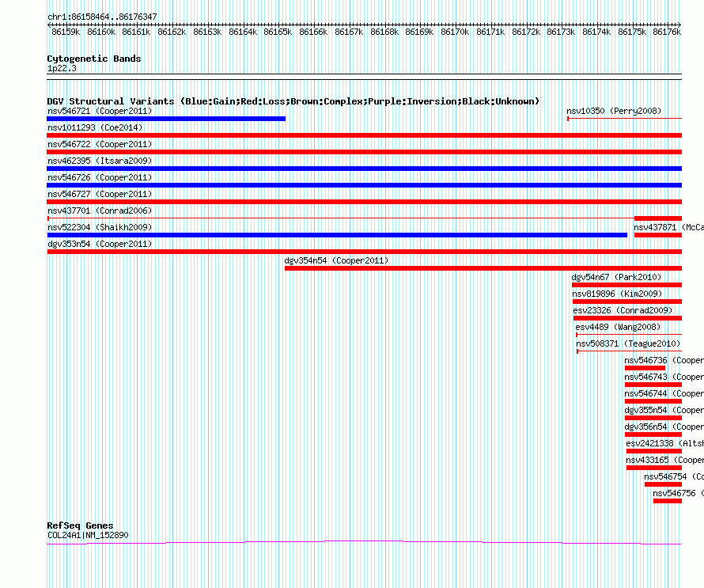The image size is (704, 588).
Task: Click the 1p22.3 band label
Action: pyautogui.click(x=62, y=69)
